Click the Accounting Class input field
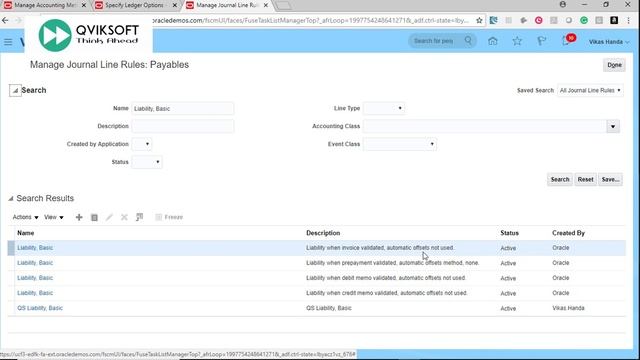The height and width of the screenshot is (360, 640). [485, 127]
